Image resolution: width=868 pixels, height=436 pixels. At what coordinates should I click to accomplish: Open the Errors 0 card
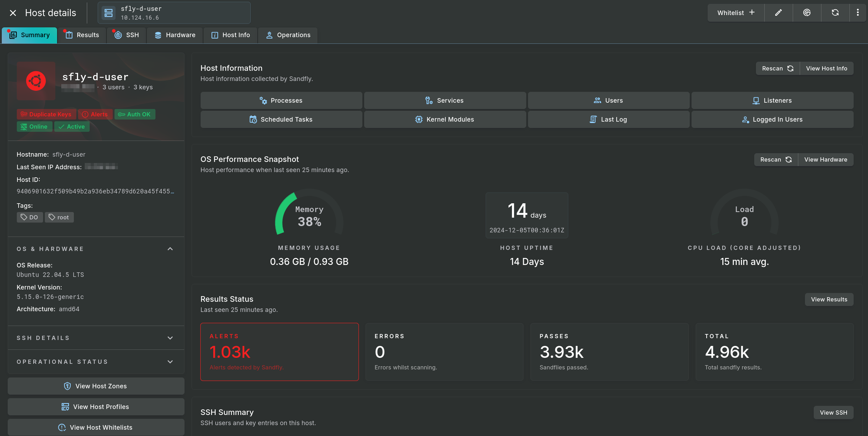tap(444, 352)
